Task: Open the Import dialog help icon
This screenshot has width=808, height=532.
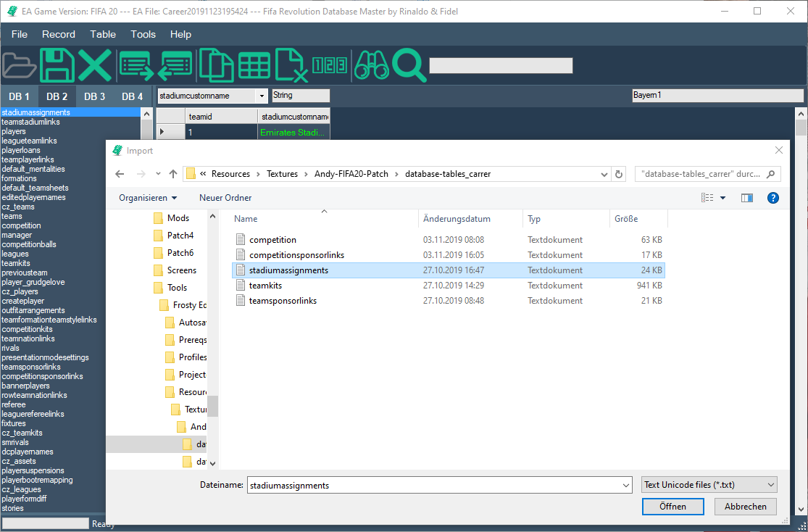Action: click(x=773, y=198)
